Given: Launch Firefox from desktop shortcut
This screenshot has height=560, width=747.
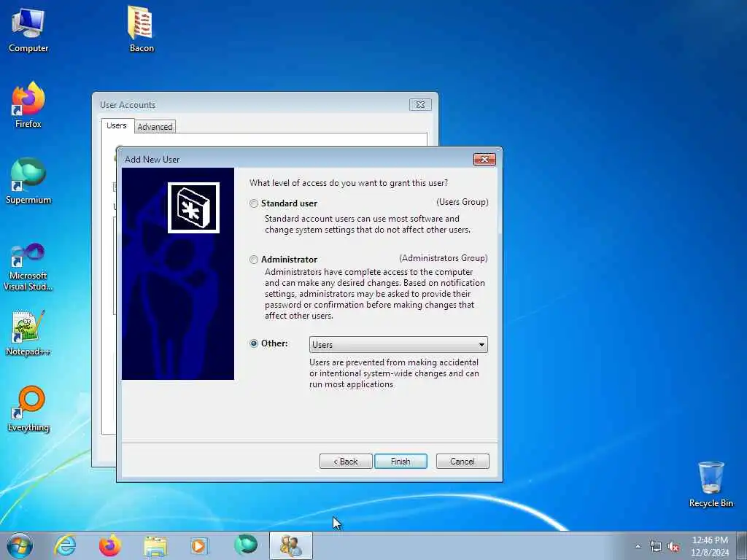Looking at the screenshot, I should [x=28, y=105].
